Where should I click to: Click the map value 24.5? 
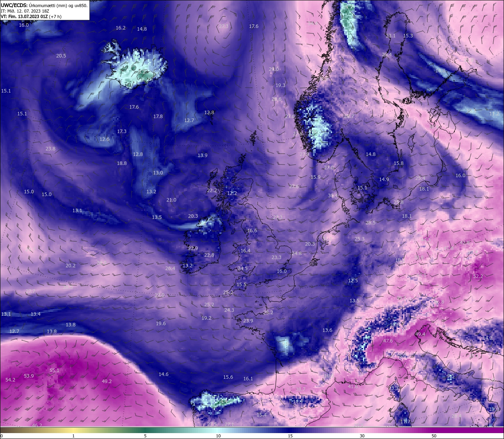[x=243, y=269]
